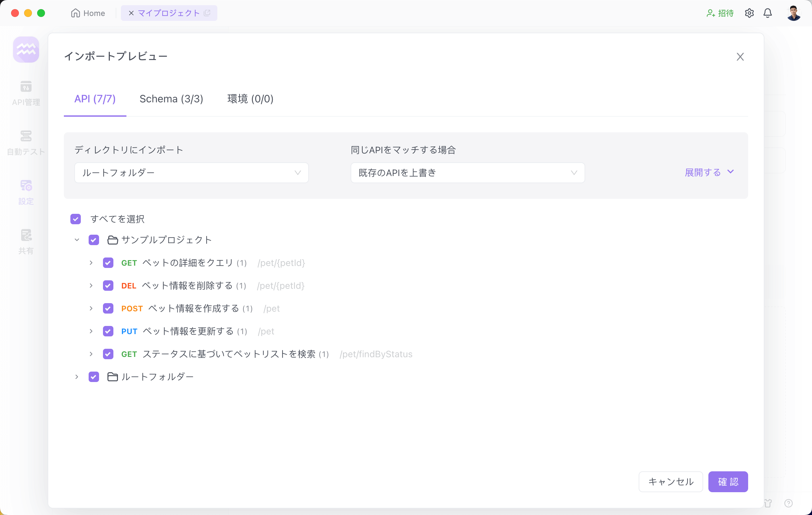Image resolution: width=812 pixels, height=515 pixels.
Task: Click the shirt theme icon at bottom right
Action: point(768,503)
